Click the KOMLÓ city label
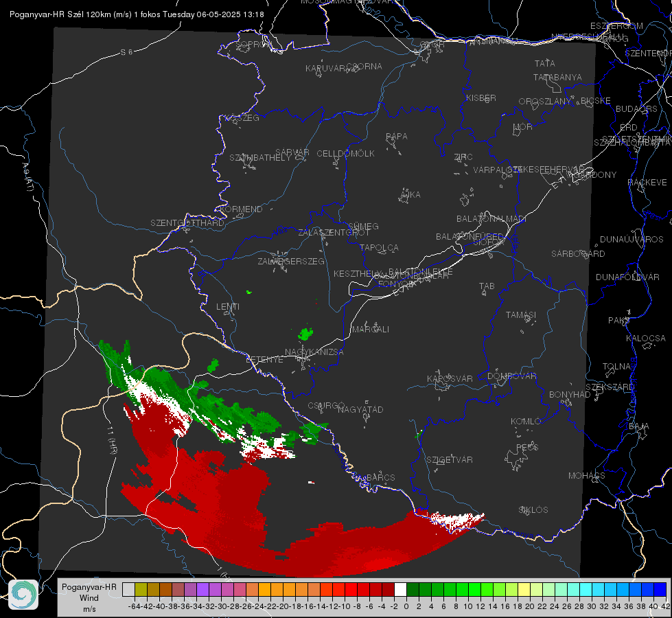 (526, 422)
